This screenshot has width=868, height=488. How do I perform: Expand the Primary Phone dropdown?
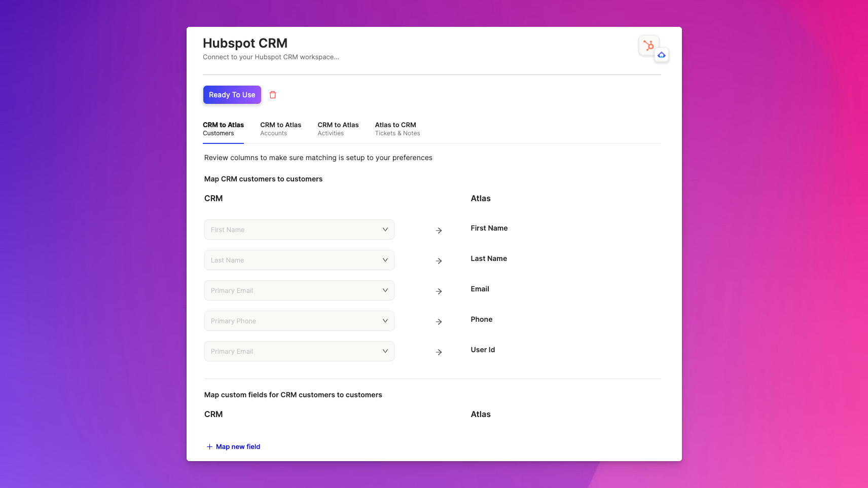pyautogui.click(x=299, y=321)
